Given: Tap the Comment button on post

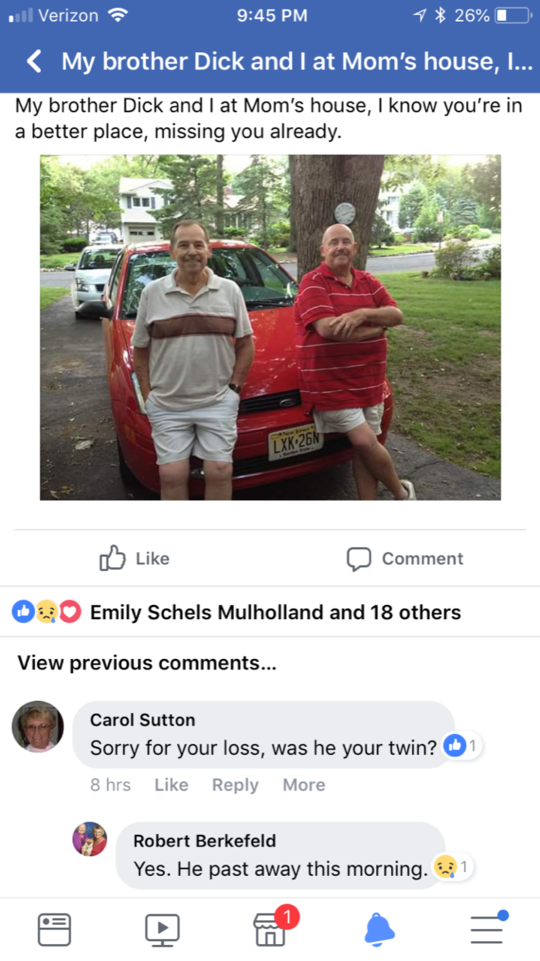Looking at the screenshot, I should 405,558.
